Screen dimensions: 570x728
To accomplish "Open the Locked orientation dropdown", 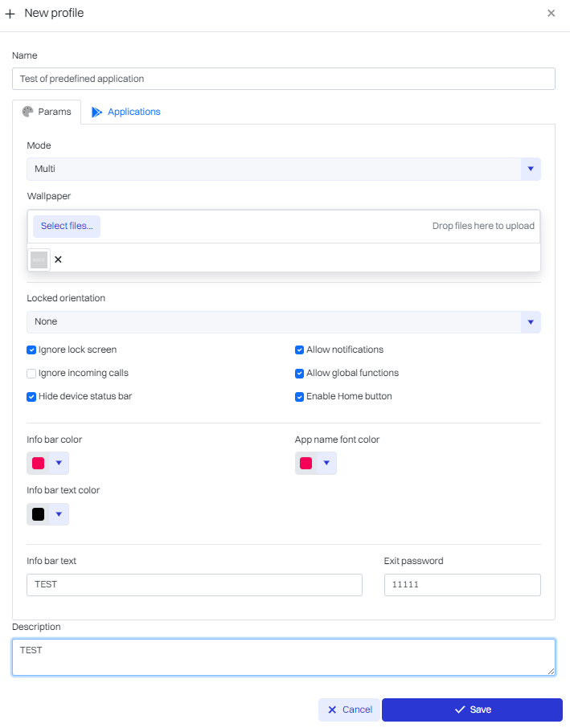I will coord(530,322).
